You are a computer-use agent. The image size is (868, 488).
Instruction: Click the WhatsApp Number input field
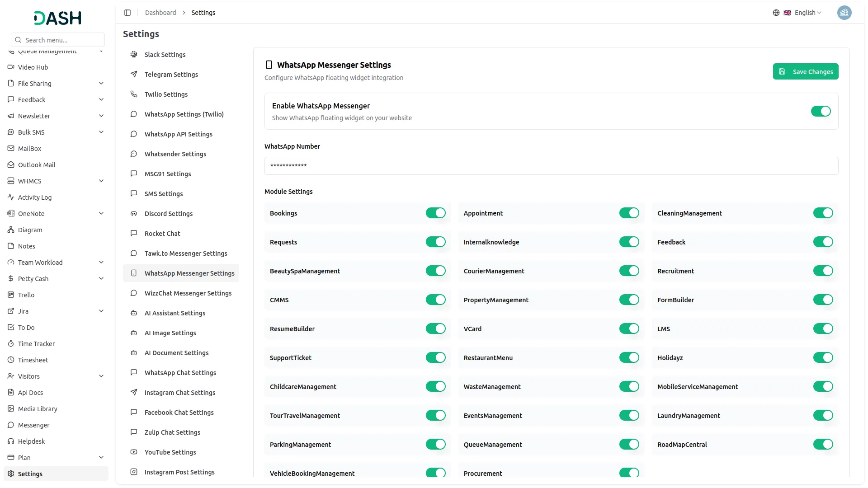[x=551, y=166]
